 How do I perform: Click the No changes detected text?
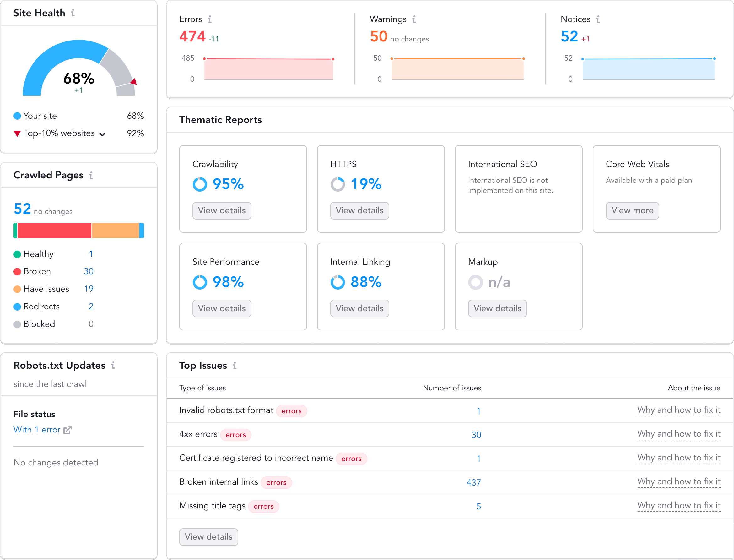pyautogui.click(x=56, y=463)
